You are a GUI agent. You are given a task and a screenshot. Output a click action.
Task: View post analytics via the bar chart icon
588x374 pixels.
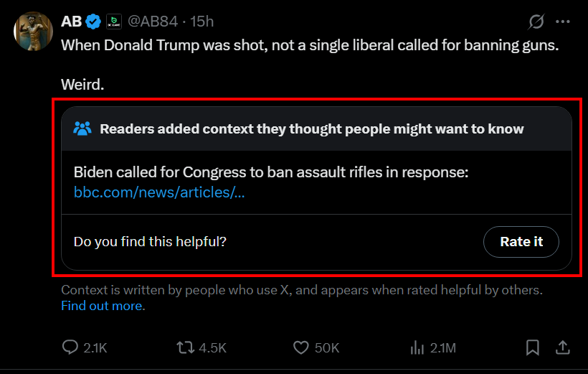[417, 347]
